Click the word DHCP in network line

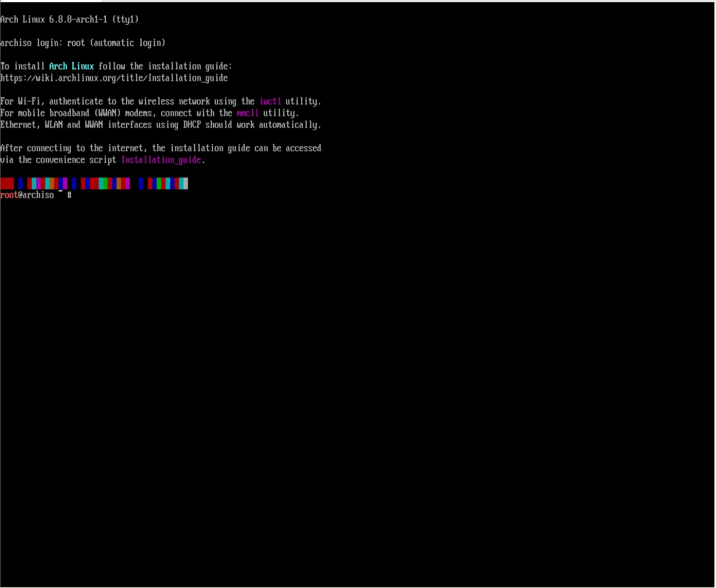pos(191,125)
